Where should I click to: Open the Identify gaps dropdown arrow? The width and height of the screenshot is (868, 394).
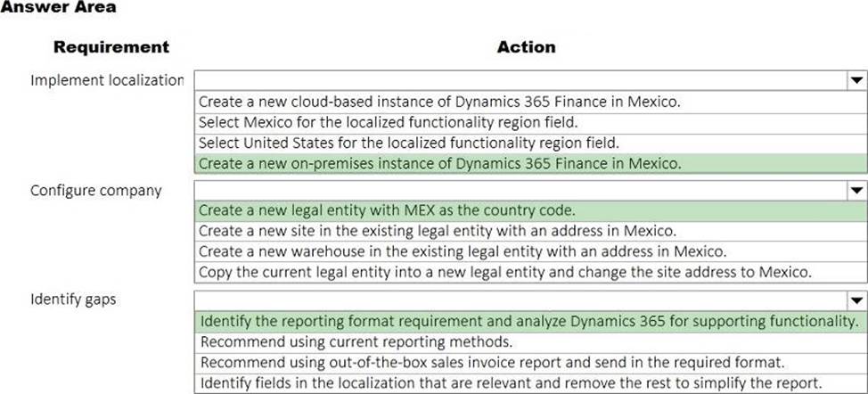click(x=856, y=300)
